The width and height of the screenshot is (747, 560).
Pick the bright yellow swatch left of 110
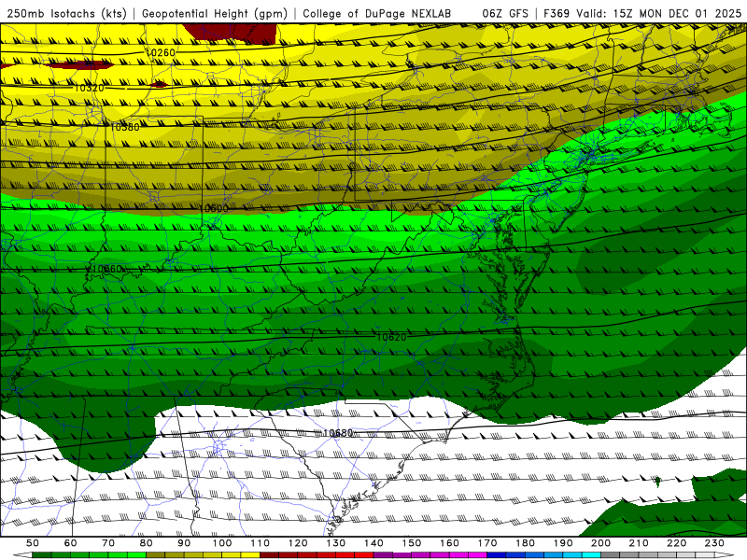[x=250, y=555]
